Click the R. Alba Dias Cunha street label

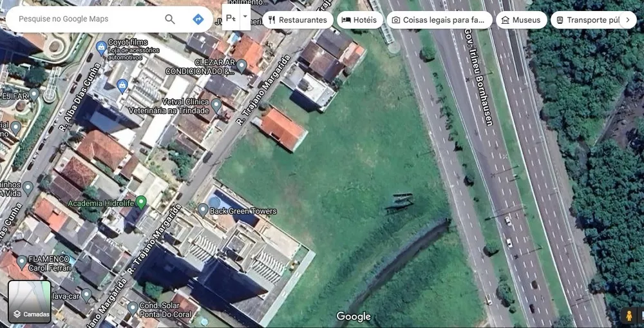pyautogui.click(x=80, y=97)
